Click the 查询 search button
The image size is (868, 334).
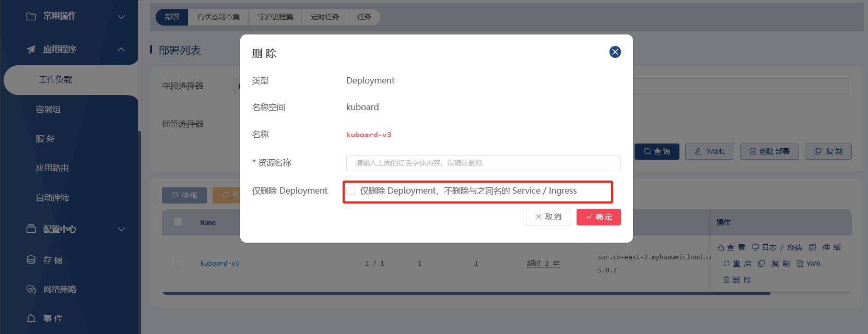[657, 151]
